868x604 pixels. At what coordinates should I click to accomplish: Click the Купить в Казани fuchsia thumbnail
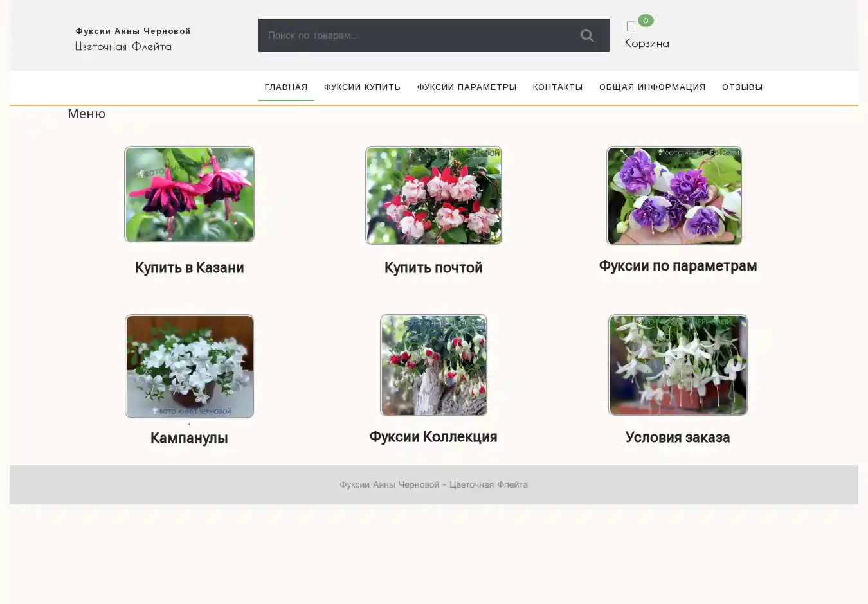(189, 194)
